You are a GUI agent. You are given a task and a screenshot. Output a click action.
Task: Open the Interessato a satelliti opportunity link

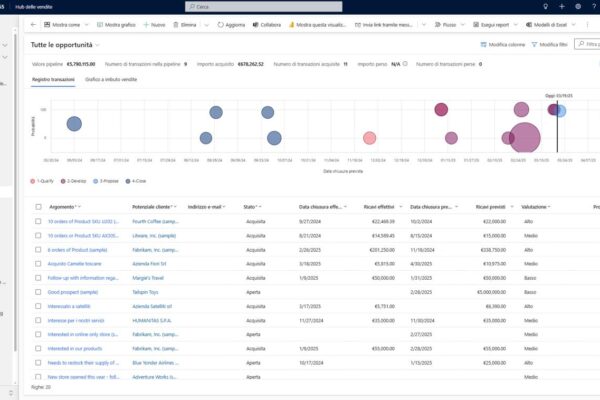click(69, 306)
